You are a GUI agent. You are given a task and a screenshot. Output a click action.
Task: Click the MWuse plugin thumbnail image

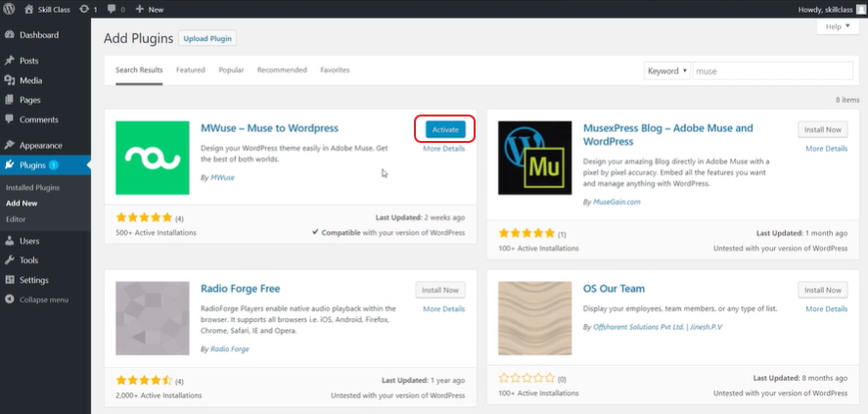pyautogui.click(x=152, y=158)
